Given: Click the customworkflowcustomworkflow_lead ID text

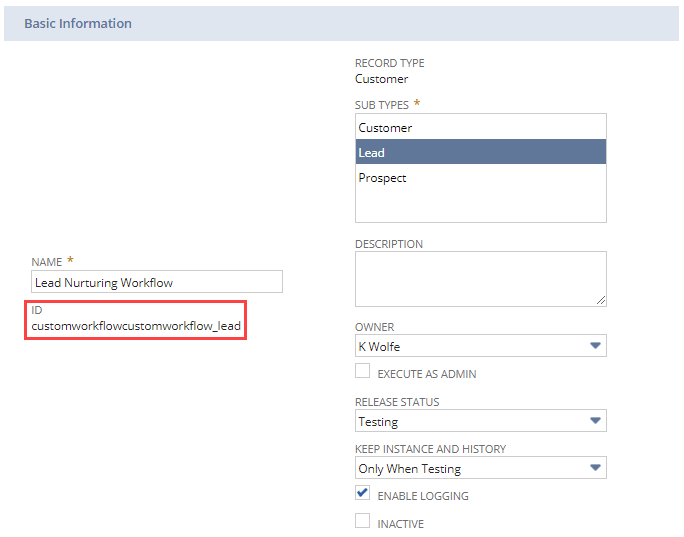Looking at the screenshot, I should (x=136, y=326).
